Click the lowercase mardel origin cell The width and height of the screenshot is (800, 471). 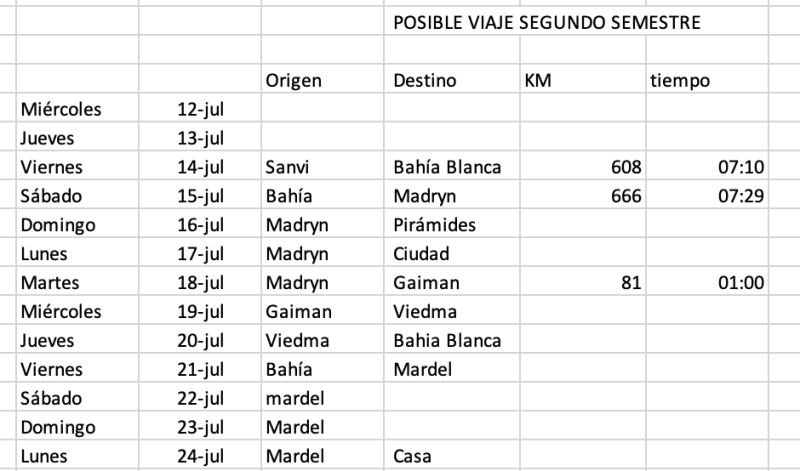point(322,398)
